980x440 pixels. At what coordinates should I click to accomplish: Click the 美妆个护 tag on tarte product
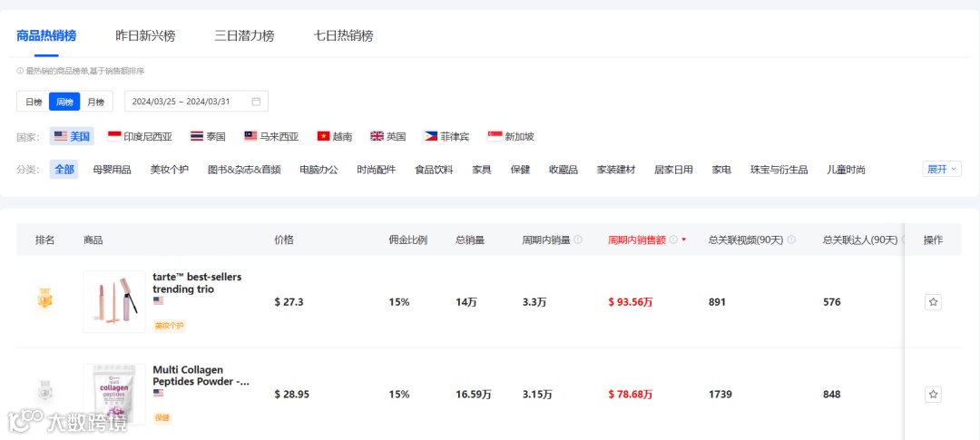(x=170, y=326)
